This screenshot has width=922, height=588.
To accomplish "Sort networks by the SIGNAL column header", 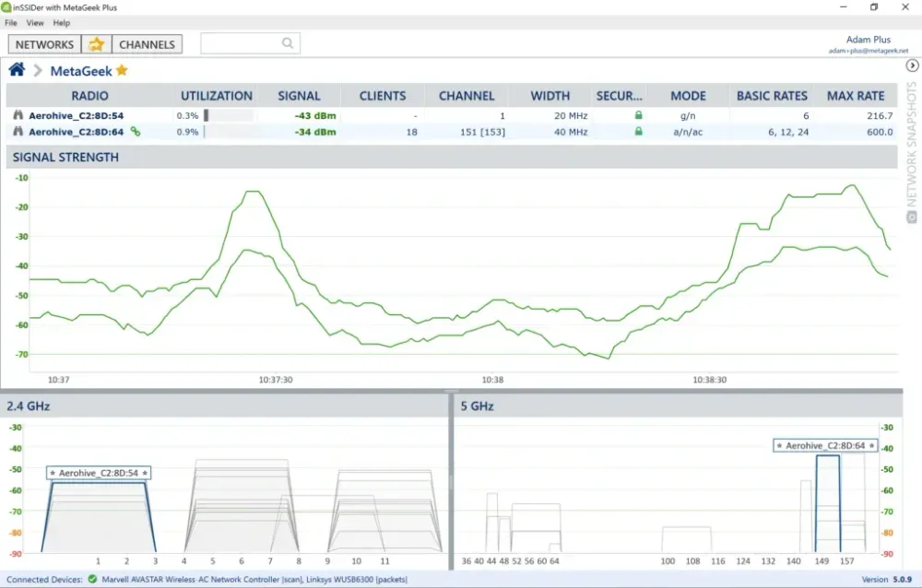I will click(x=300, y=95).
